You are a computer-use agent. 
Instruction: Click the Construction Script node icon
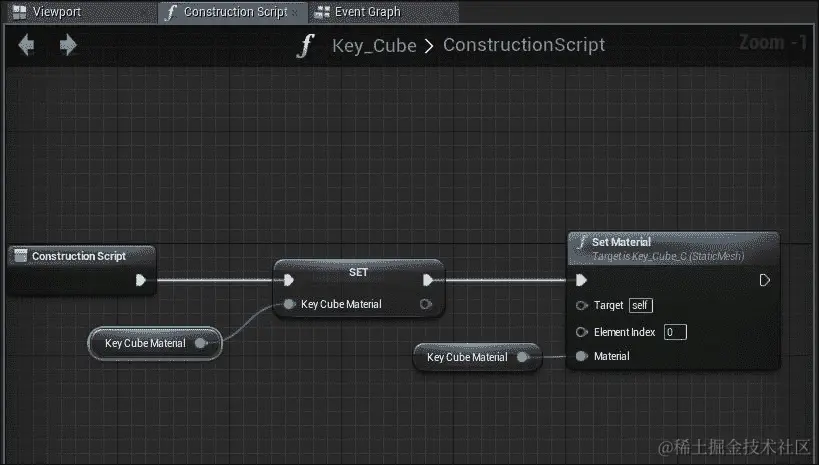point(21,255)
